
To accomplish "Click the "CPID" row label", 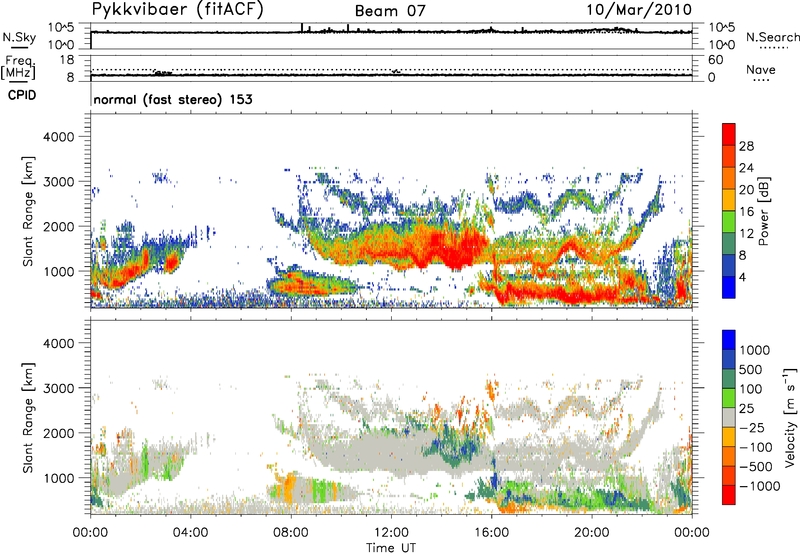I will (22, 95).
